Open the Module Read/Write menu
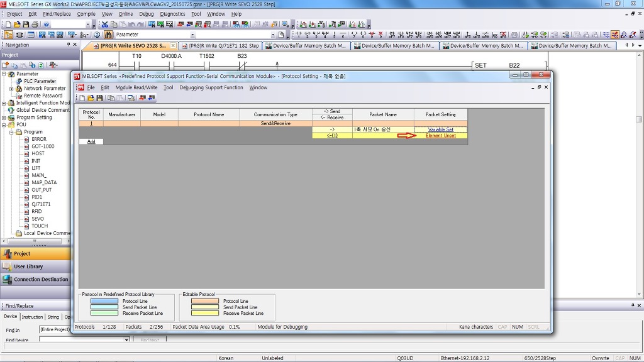Image resolution: width=644 pixels, height=362 pixels. (136, 87)
